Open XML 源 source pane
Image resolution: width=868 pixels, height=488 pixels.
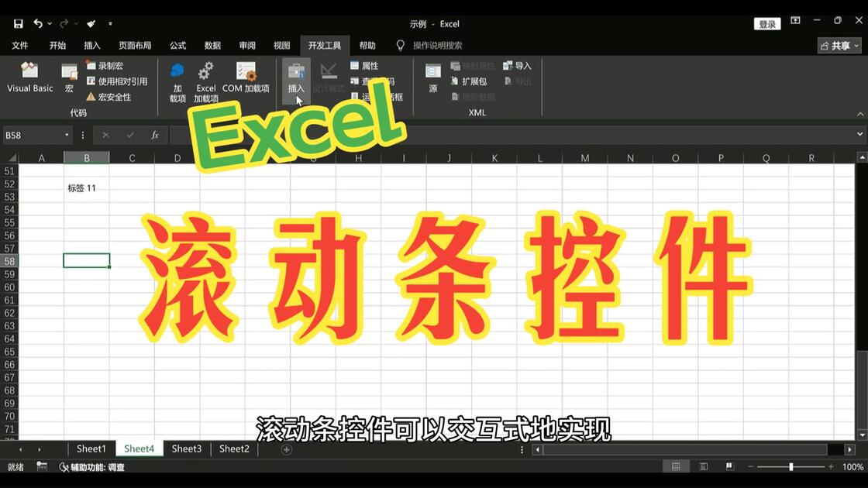(433, 77)
